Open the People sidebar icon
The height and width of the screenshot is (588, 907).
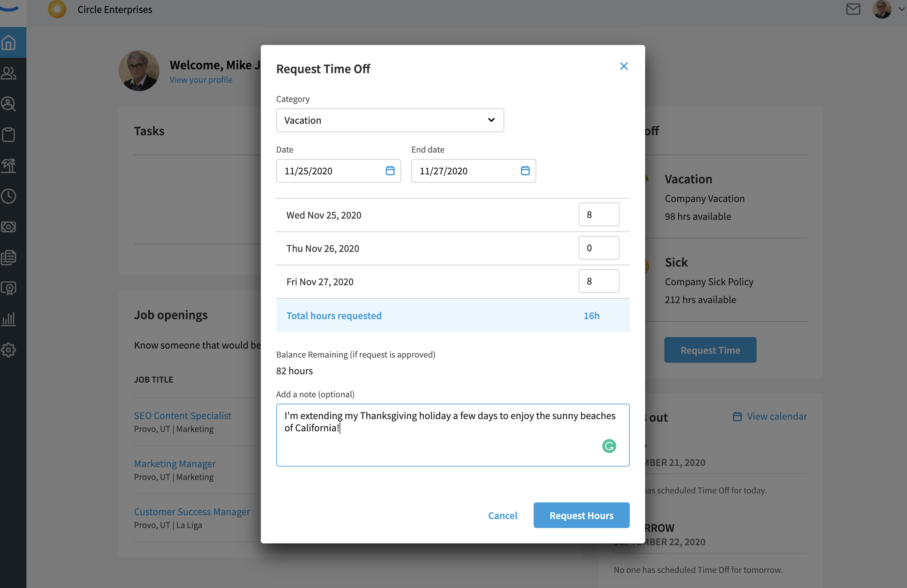tap(9, 73)
